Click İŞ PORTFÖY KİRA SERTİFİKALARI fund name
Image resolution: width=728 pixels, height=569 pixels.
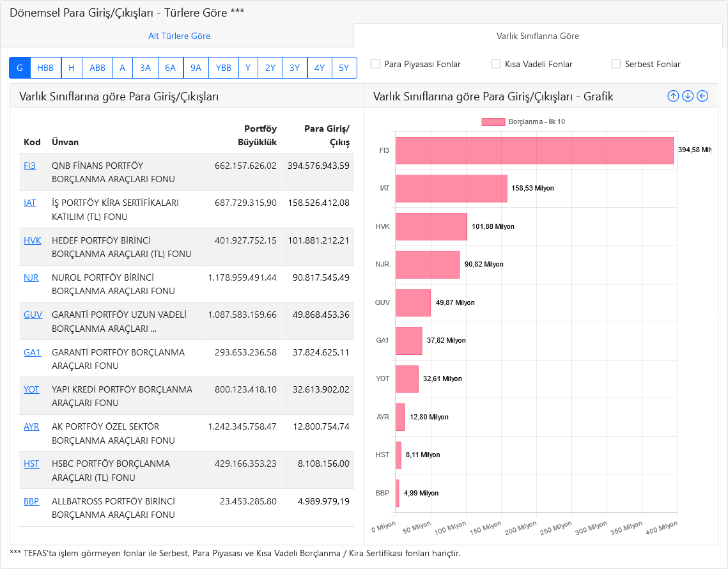coord(115,210)
